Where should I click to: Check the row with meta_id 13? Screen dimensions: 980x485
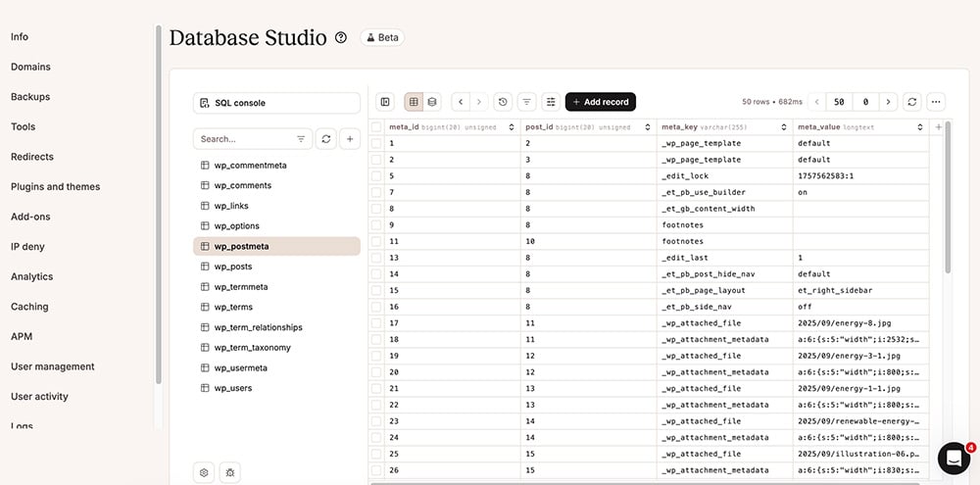(x=376, y=258)
